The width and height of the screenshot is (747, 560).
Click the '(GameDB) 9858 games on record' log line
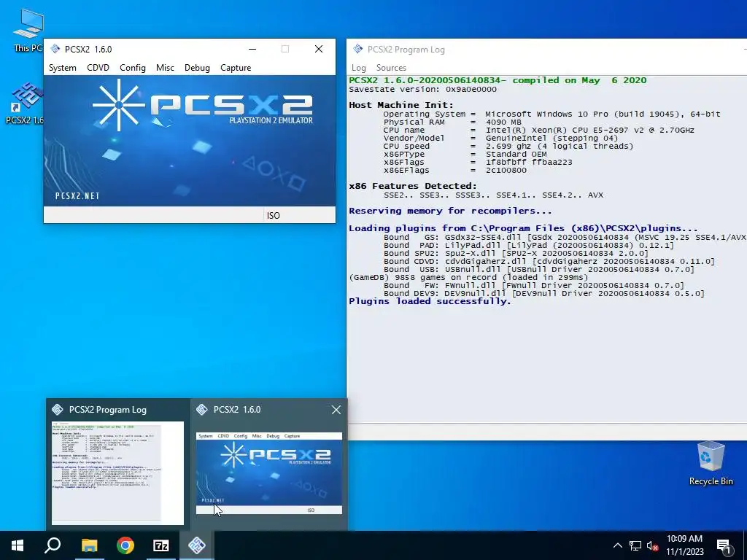[x=468, y=277]
